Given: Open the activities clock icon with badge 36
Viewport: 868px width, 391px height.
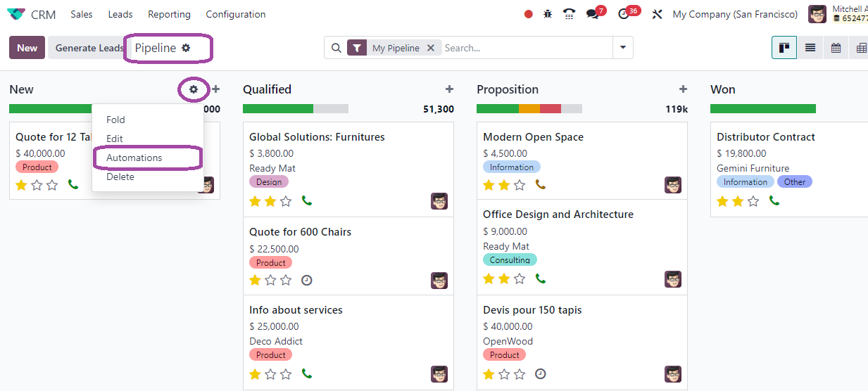Looking at the screenshot, I should point(624,14).
